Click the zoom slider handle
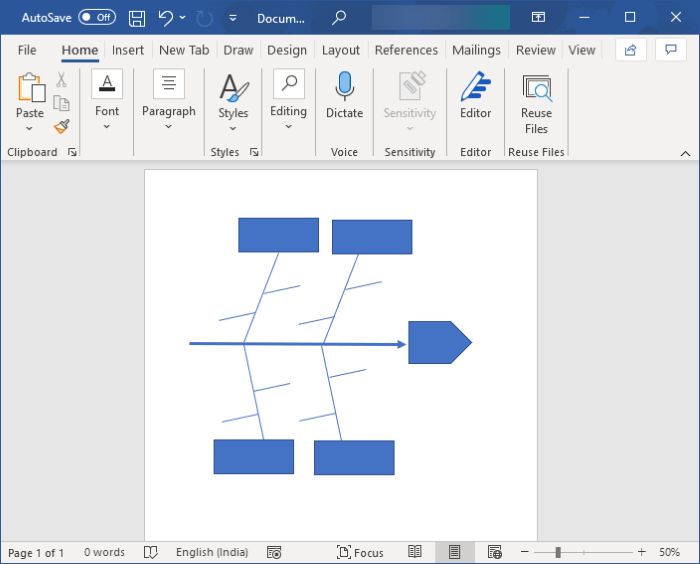This screenshot has width=700, height=564. click(558, 552)
